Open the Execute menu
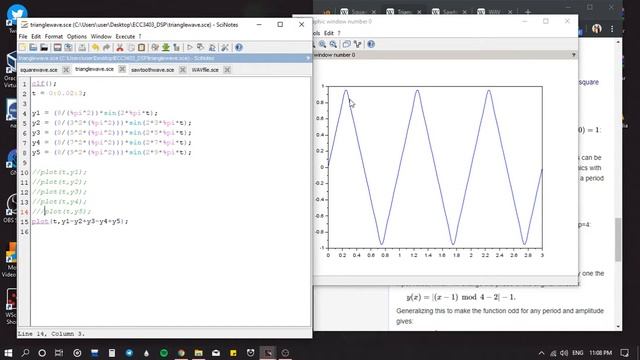The height and width of the screenshot is (360, 640). [x=125, y=36]
